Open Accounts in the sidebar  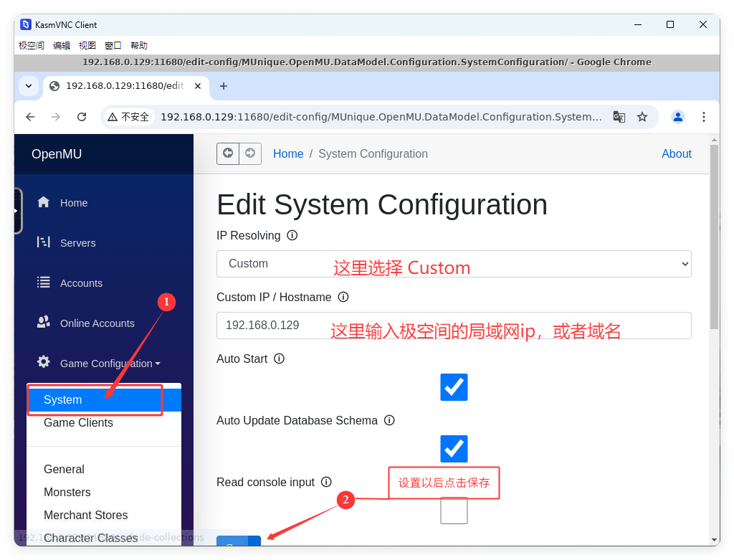pos(81,283)
